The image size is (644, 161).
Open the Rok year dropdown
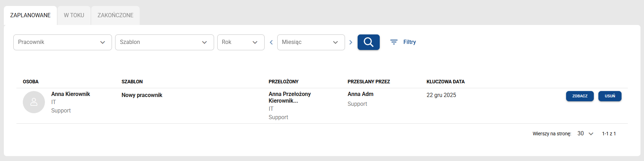tap(241, 42)
